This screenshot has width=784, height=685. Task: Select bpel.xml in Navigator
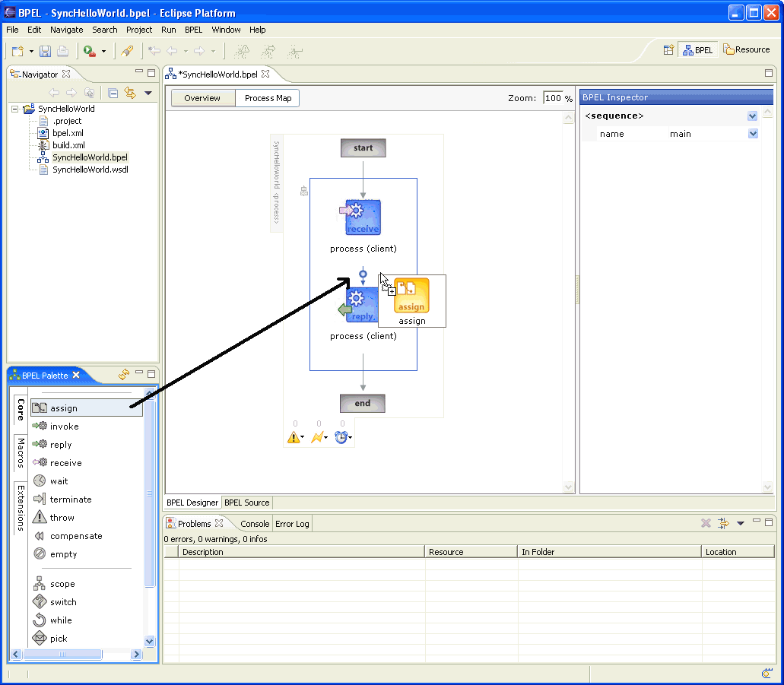pyautogui.click(x=68, y=133)
